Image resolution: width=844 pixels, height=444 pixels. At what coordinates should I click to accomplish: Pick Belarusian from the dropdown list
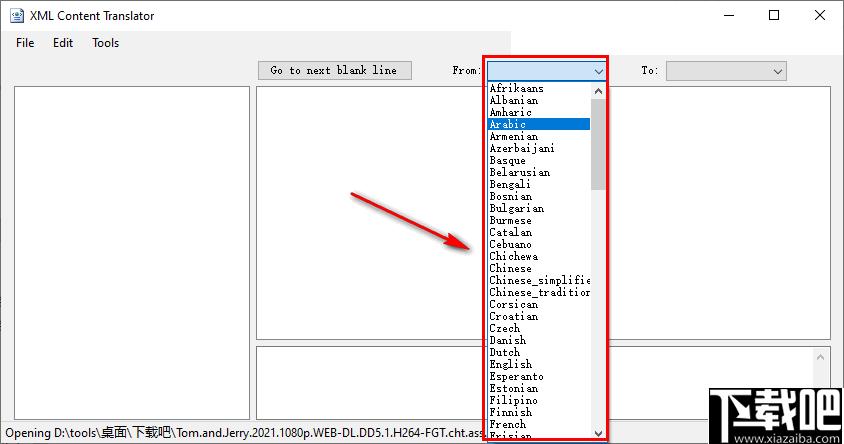coord(539,172)
